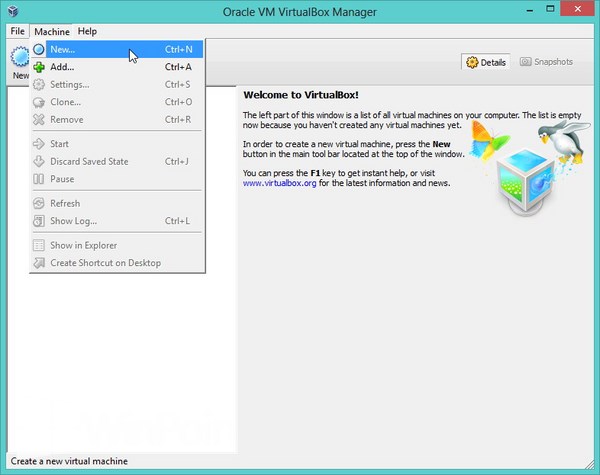Select Discard Saved State menu entry
The image size is (600, 475).
[x=117, y=162]
